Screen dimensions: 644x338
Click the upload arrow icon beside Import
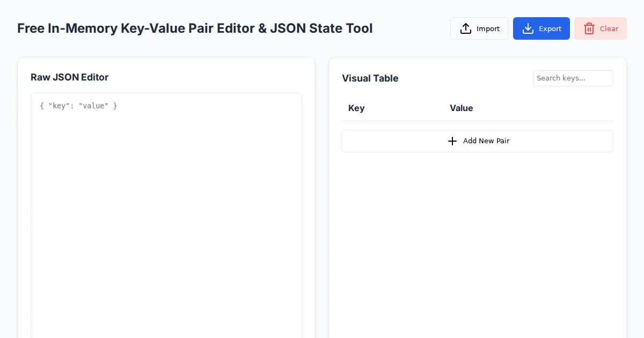click(x=466, y=28)
